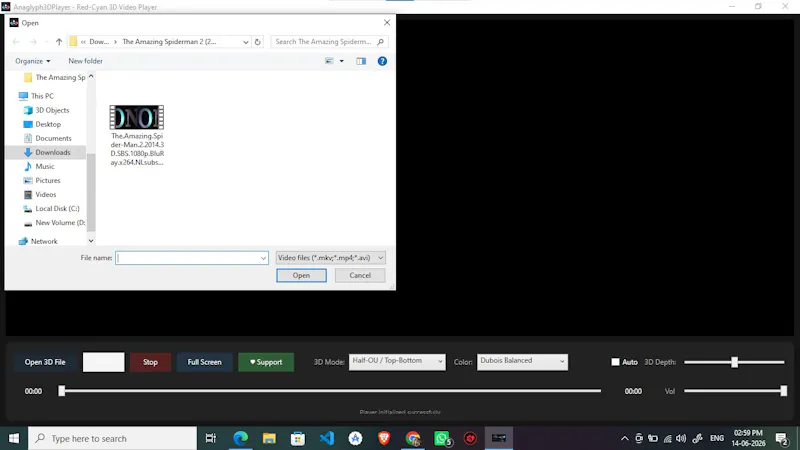800x450 pixels.
Task: Click Open 3D File button
Action: tap(45, 362)
